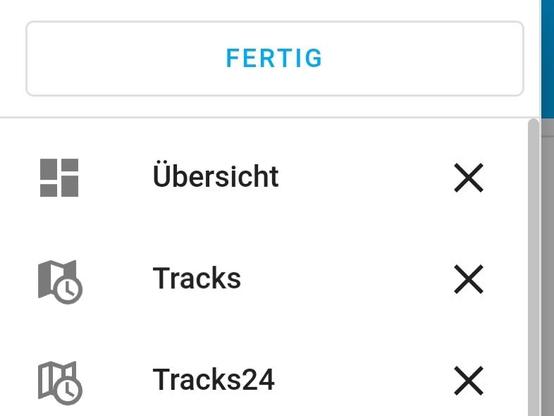Remove Tracks using its X icon
This screenshot has height=416, width=554.
468,279
